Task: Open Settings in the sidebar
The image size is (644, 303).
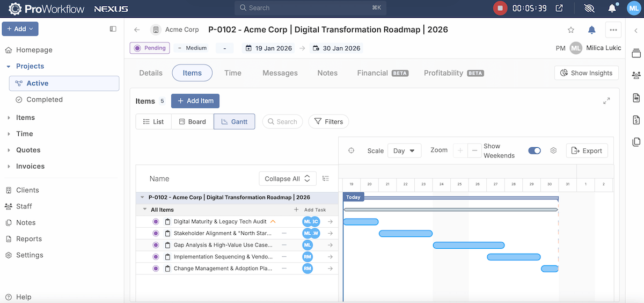Action: (x=30, y=255)
